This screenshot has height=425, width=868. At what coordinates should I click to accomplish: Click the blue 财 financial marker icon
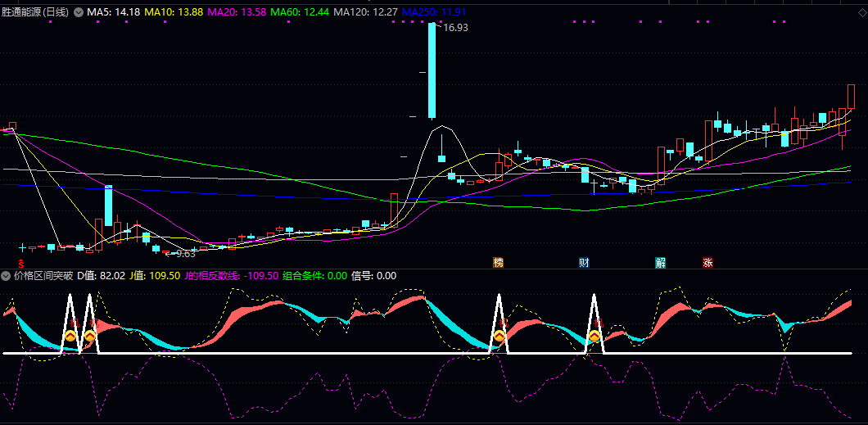pyautogui.click(x=584, y=263)
